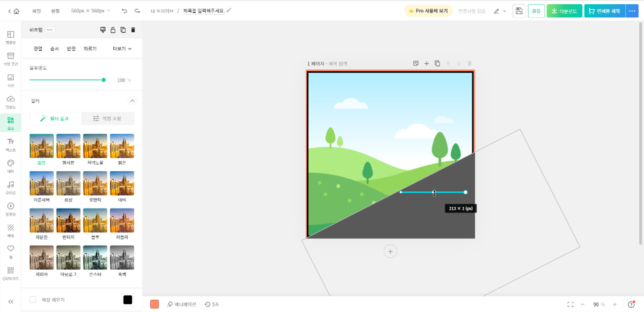Click the round plus button below the canvas
644x312 pixels.
390,252
